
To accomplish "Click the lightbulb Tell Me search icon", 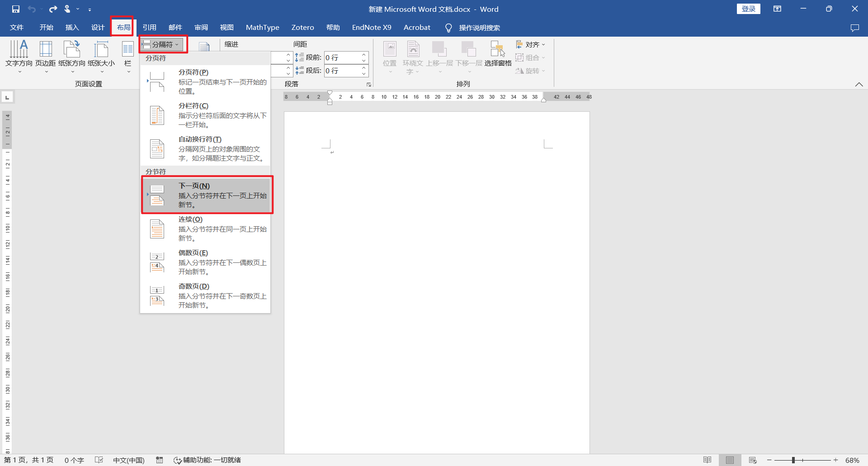I will point(448,28).
